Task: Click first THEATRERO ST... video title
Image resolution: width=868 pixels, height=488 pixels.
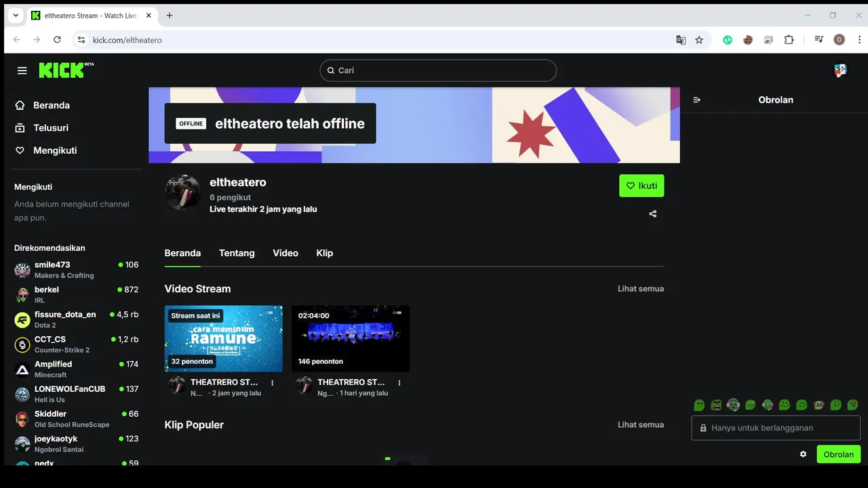Action: (224, 382)
